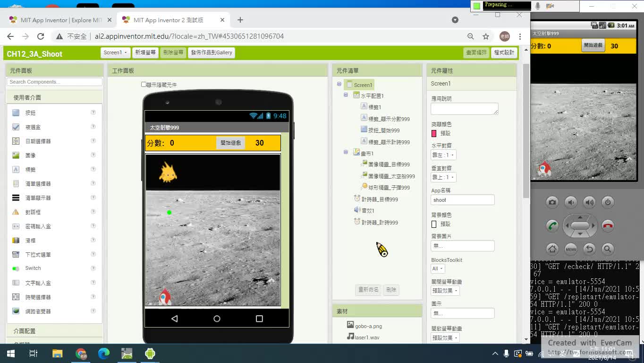Click the red end-call button on emulator
Screen dimensions: 644x363
608,225
